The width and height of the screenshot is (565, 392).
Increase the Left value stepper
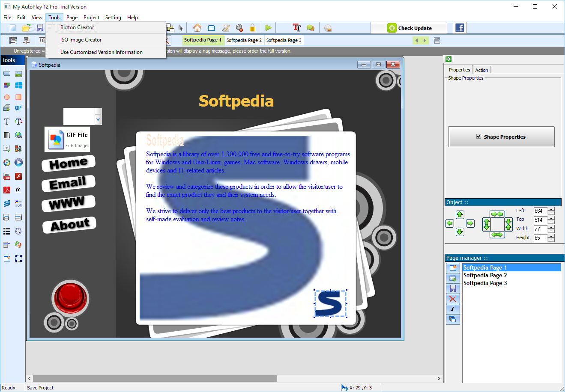click(x=551, y=209)
